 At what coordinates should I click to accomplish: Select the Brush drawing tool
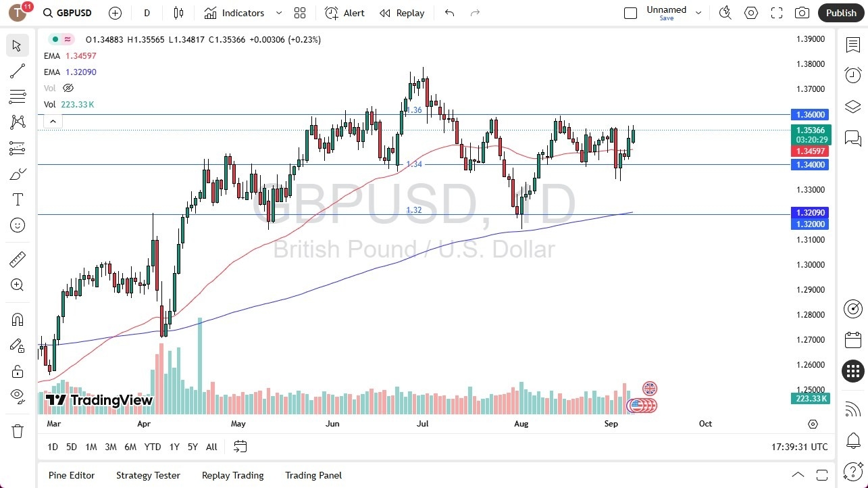pos(17,174)
